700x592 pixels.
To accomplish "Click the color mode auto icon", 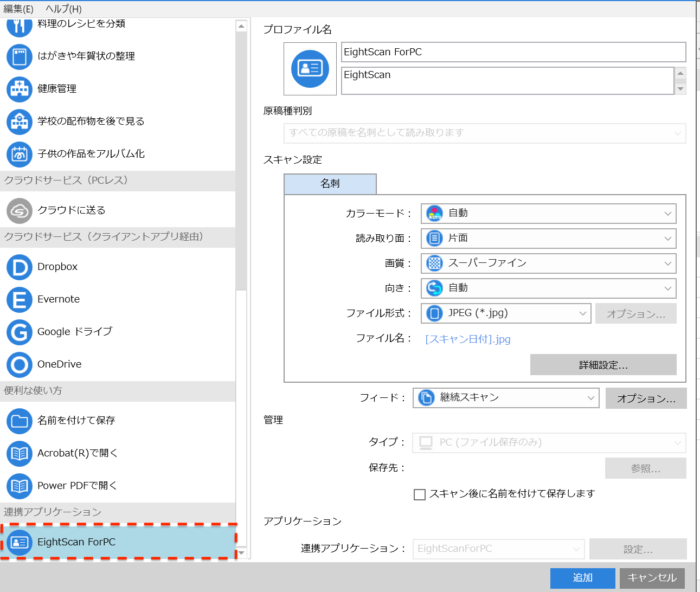I will (434, 214).
